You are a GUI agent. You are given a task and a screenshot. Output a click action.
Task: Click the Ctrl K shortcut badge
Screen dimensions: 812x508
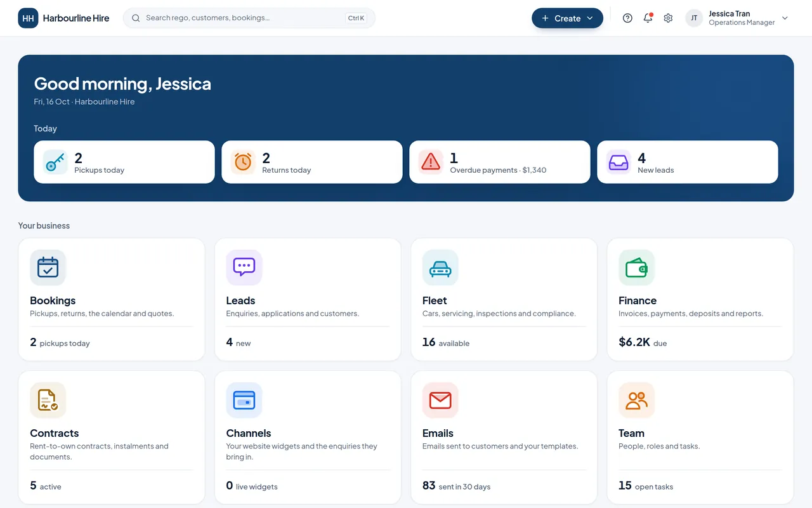[356, 18]
